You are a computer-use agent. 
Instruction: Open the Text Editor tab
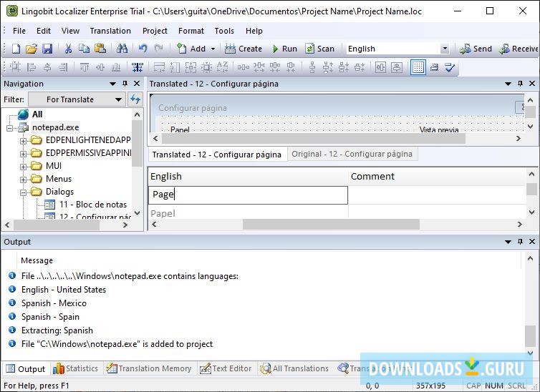pyautogui.click(x=226, y=368)
